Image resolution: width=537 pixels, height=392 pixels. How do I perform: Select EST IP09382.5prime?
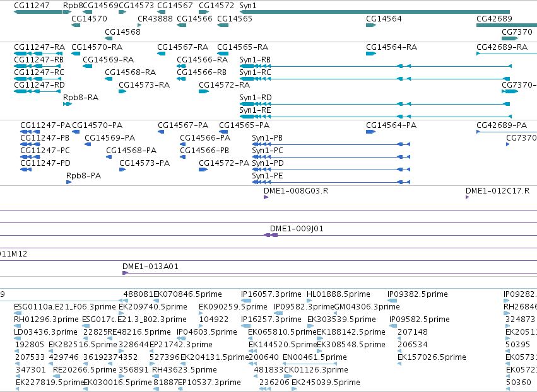point(418,294)
